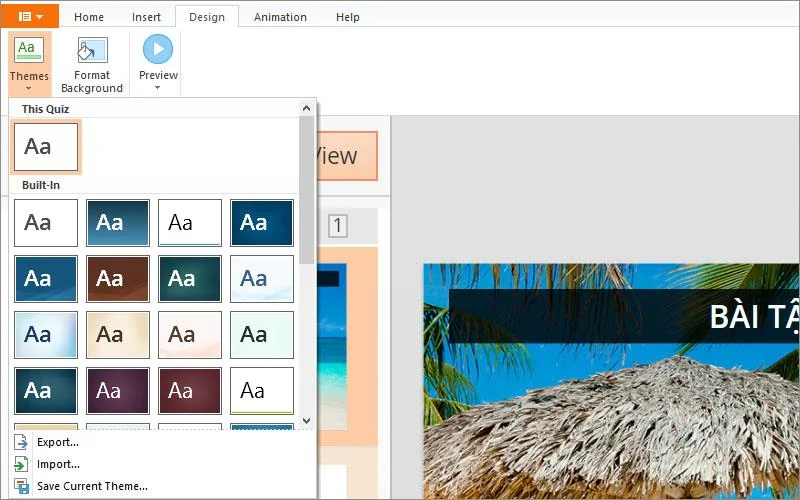Open the Animation tab
Viewport: 800px width, 500px height.
(280, 17)
